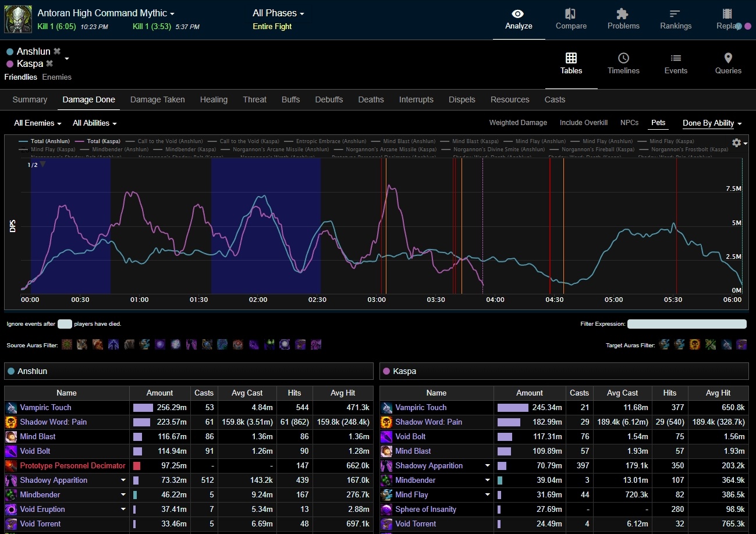
Task: Toggle the Weighted Damage option
Action: 518,123
